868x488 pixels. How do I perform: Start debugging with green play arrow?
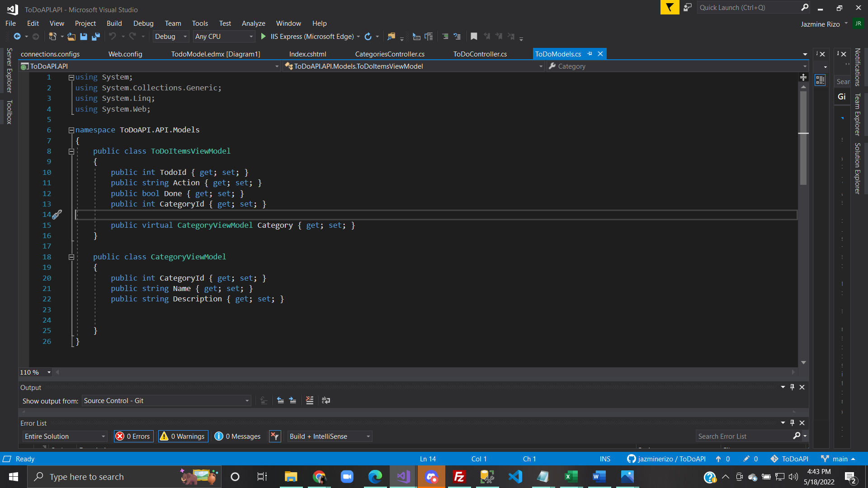(263, 37)
